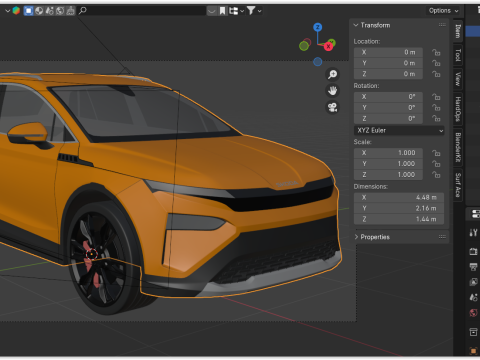This screenshot has height=360, width=480.
Task: Click the zoom magnifier viewport gizmo
Action: click(332, 74)
